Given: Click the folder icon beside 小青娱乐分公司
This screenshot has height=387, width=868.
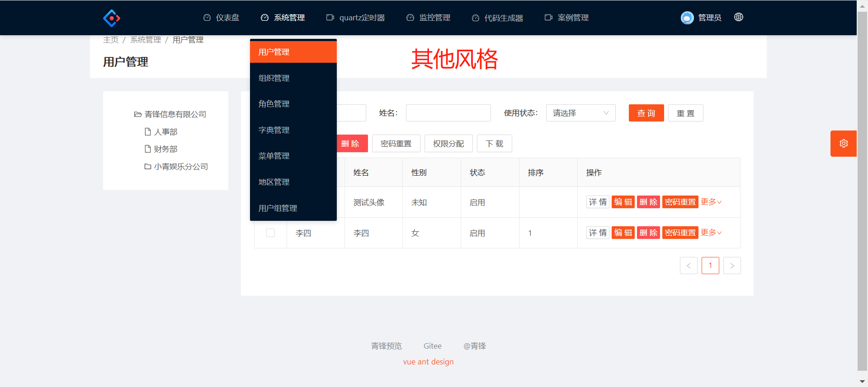Looking at the screenshot, I should (x=147, y=167).
